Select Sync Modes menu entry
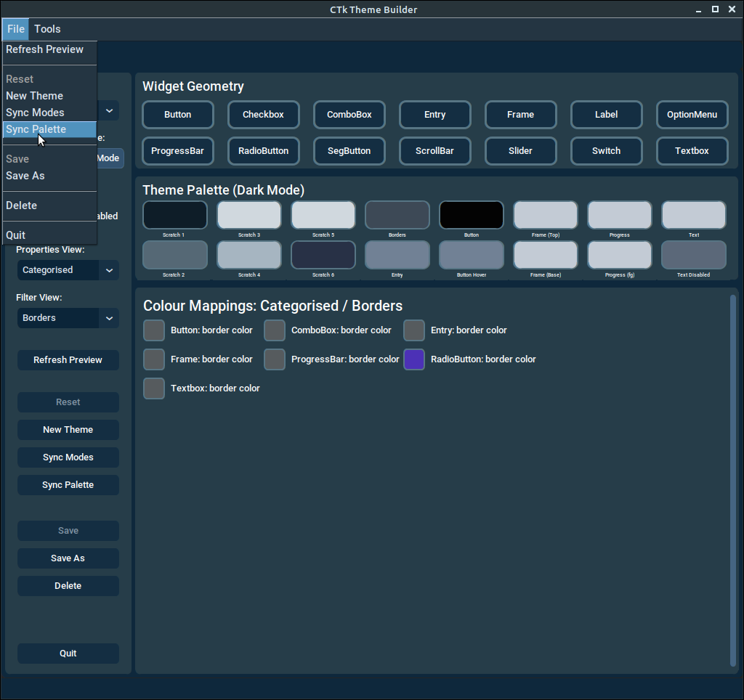The height and width of the screenshot is (700, 744). [50, 113]
